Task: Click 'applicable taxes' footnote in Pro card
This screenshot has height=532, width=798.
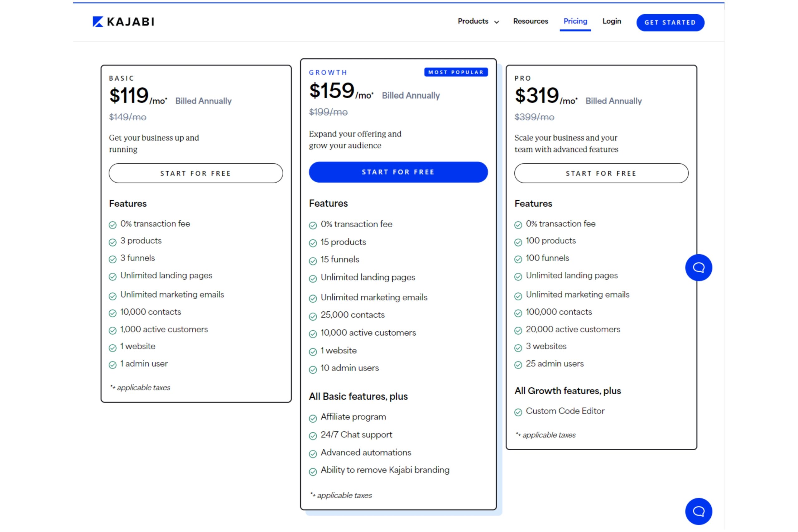Action: (546, 435)
